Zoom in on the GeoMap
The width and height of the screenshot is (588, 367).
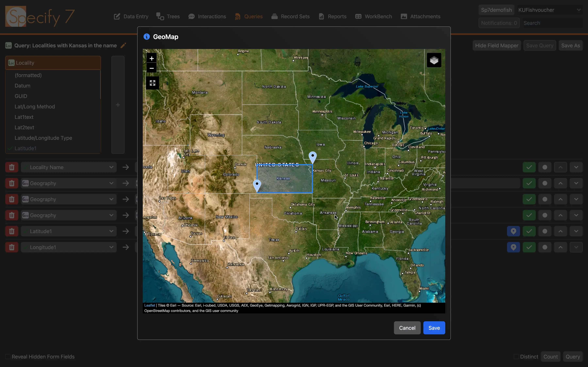click(151, 58)
